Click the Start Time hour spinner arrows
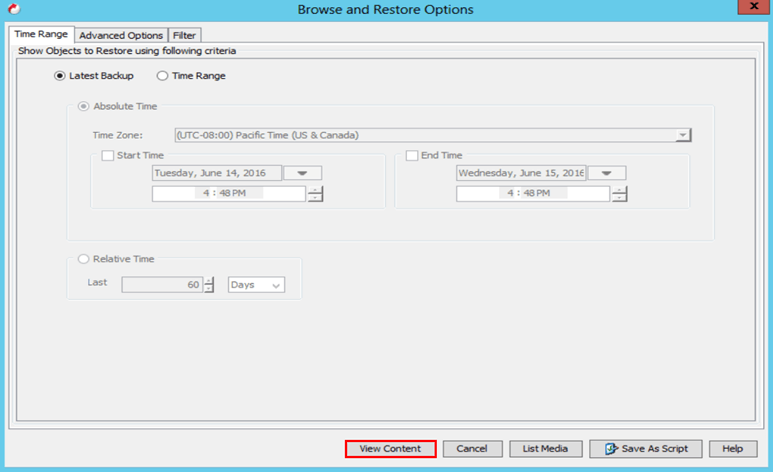 [x=315, y=194]
